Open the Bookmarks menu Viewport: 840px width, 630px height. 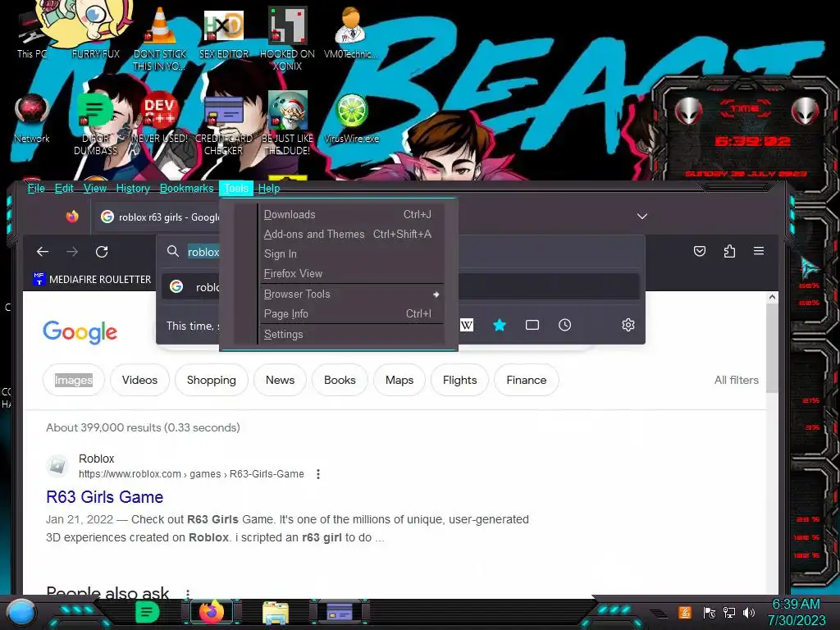186,188
